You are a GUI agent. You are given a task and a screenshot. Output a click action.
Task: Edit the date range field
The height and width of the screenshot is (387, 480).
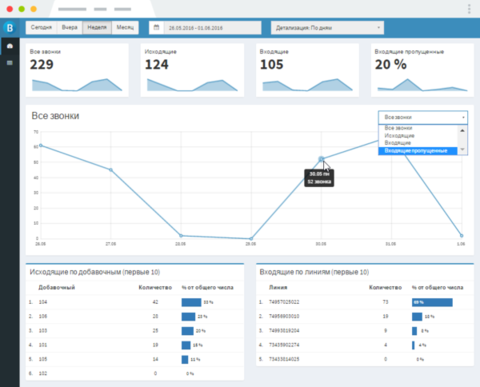(212, 28)
